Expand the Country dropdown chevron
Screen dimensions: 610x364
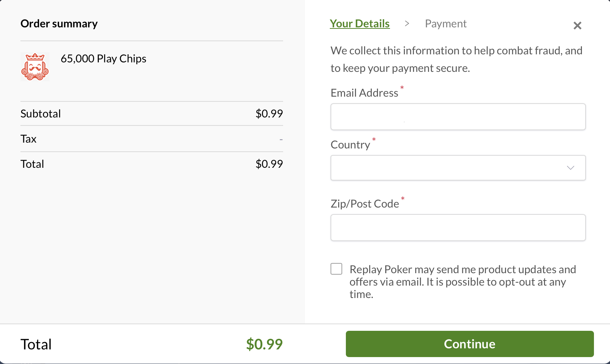pos(571,168)
